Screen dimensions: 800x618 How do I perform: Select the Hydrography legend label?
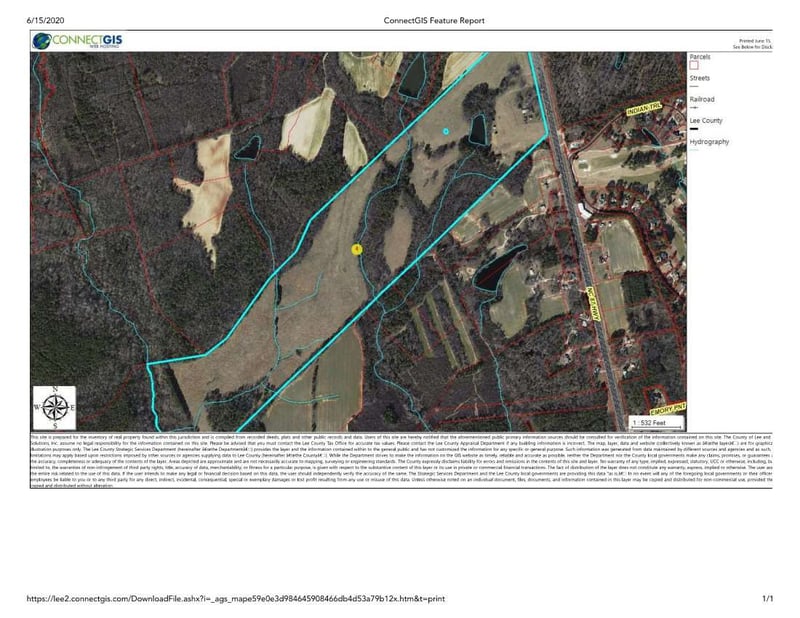pos(709,141)
